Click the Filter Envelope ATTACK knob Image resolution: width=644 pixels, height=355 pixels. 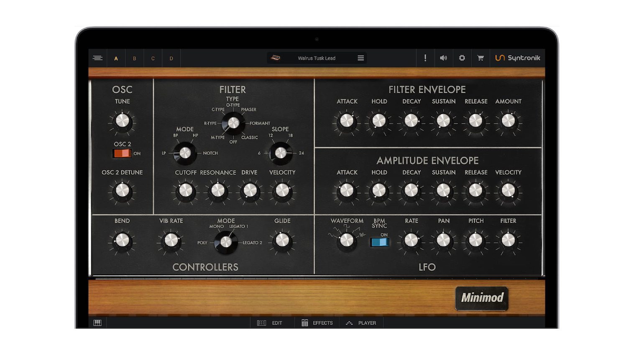[x=347, y=121]
